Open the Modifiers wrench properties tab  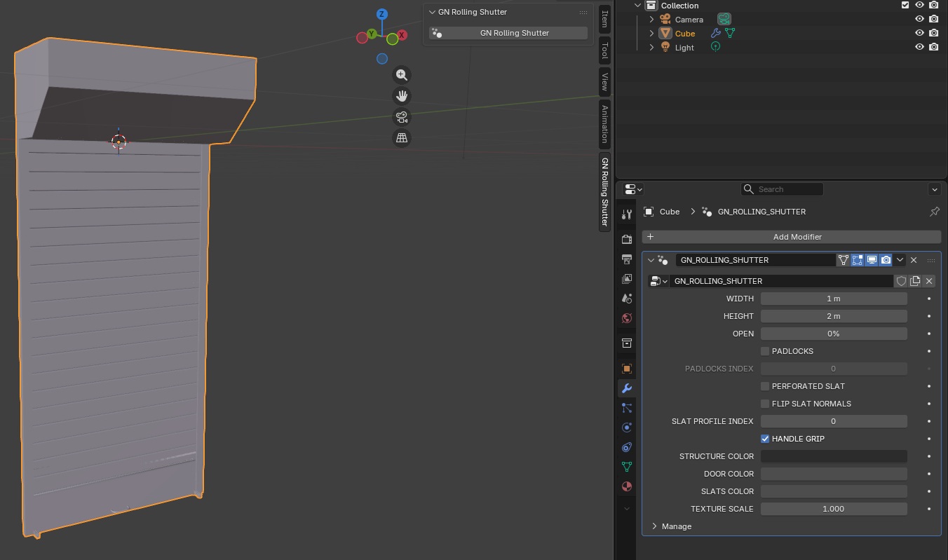[x=627, y=388]
